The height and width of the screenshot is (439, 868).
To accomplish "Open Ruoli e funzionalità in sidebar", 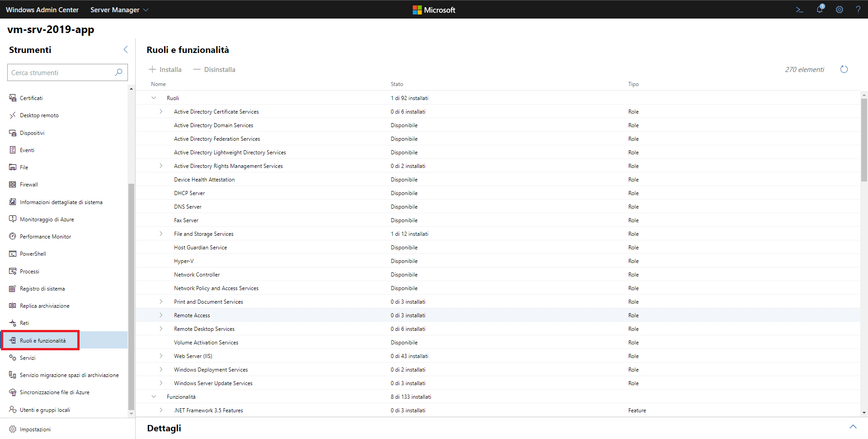I will point(65,340).
